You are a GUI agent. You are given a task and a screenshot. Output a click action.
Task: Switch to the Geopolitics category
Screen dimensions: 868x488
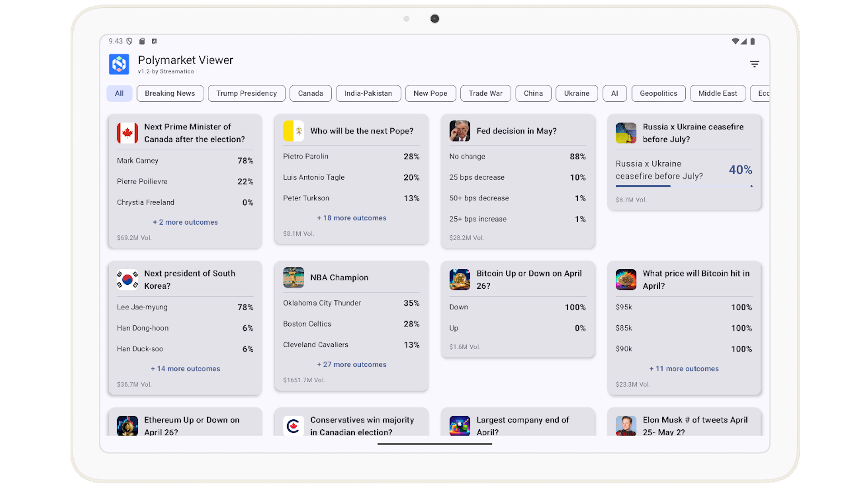click(x=658, y=94)
